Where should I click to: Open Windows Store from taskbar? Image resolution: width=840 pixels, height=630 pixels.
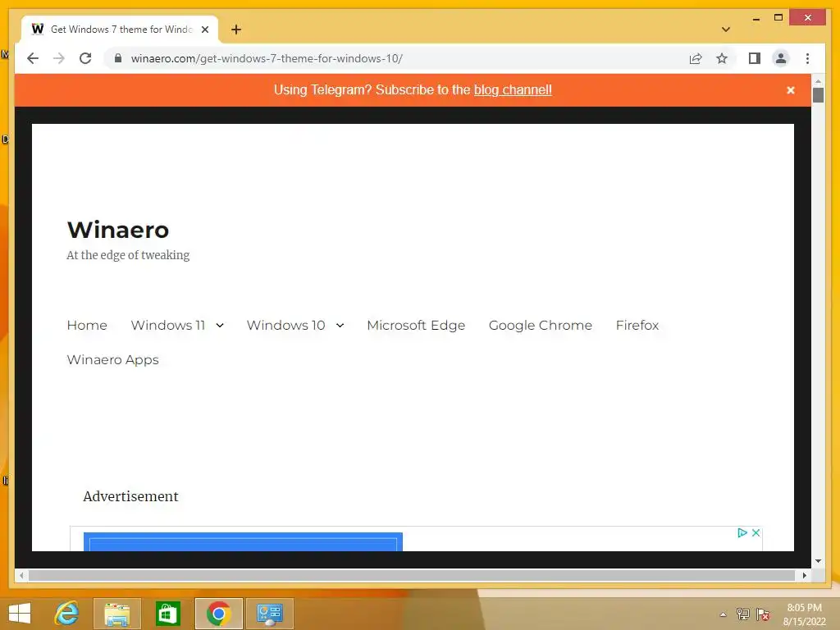[x=167, y=614]
